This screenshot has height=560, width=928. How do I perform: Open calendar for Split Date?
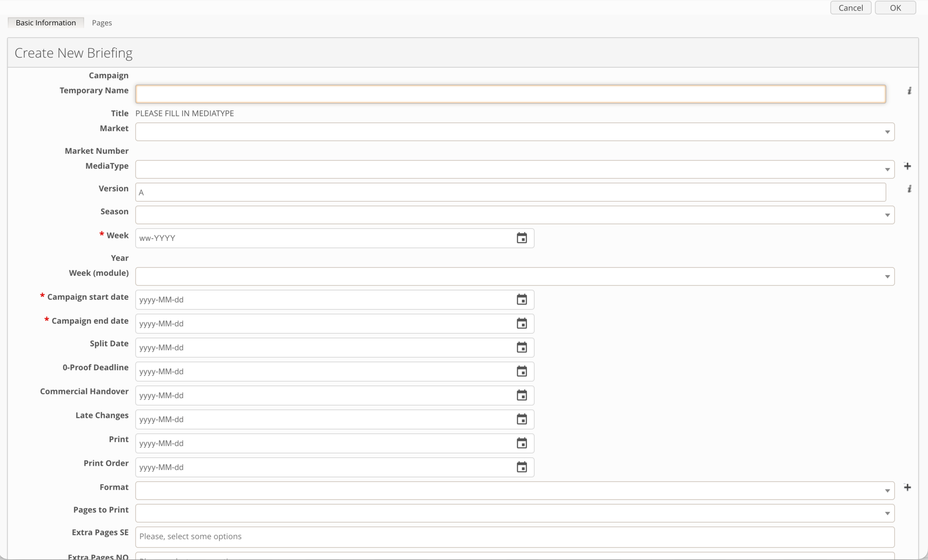522,348
